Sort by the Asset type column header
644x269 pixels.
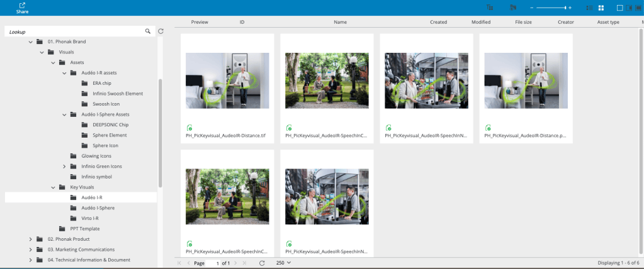(x=608, y=22)
